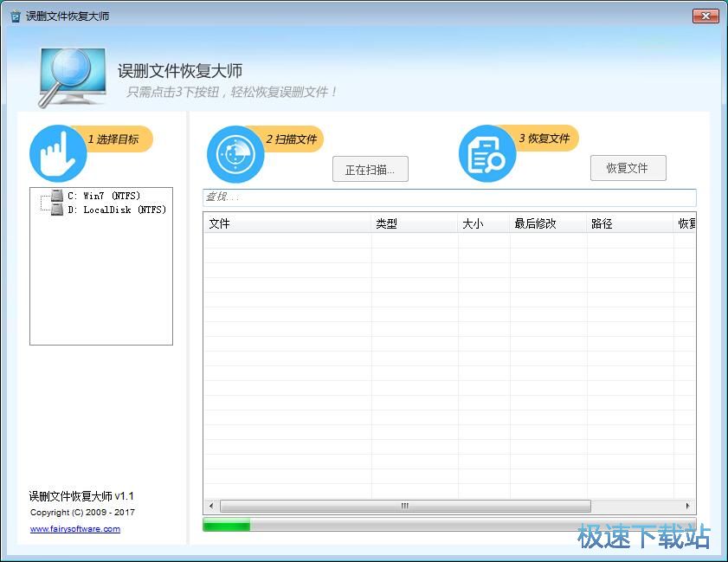The height and width of the screenshot is (562, 728).
Task: Select drive D: LocalDisk (NTFS)
Action: [117, 210]
